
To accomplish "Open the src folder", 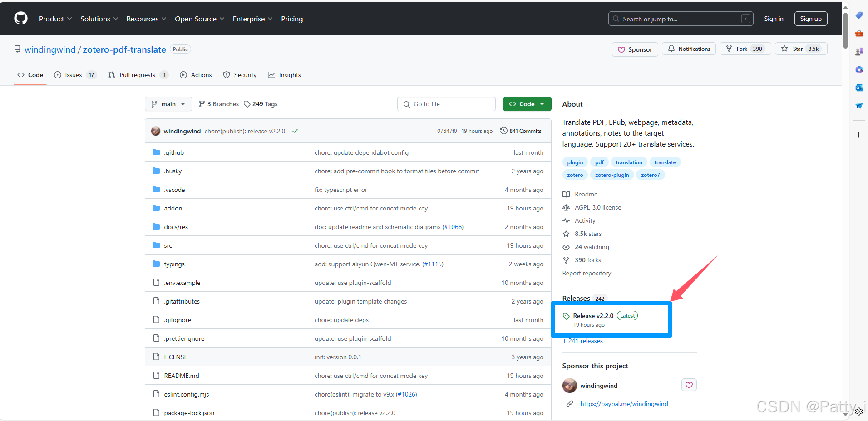I will point(168,245).
